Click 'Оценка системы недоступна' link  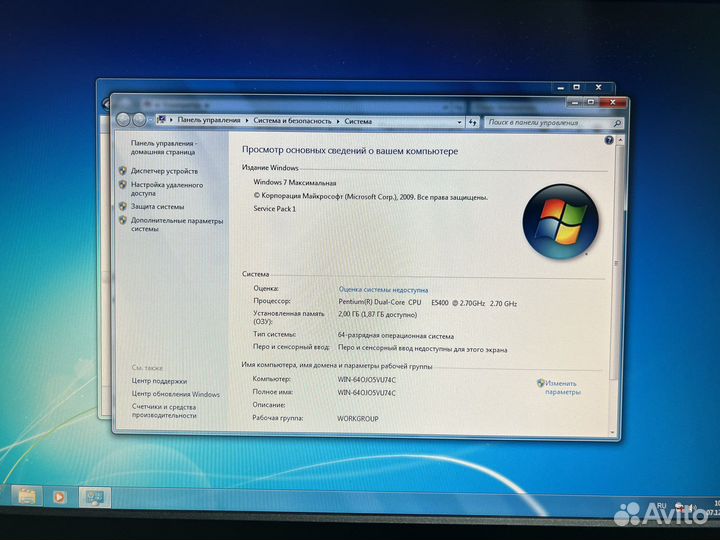[383, 290]
